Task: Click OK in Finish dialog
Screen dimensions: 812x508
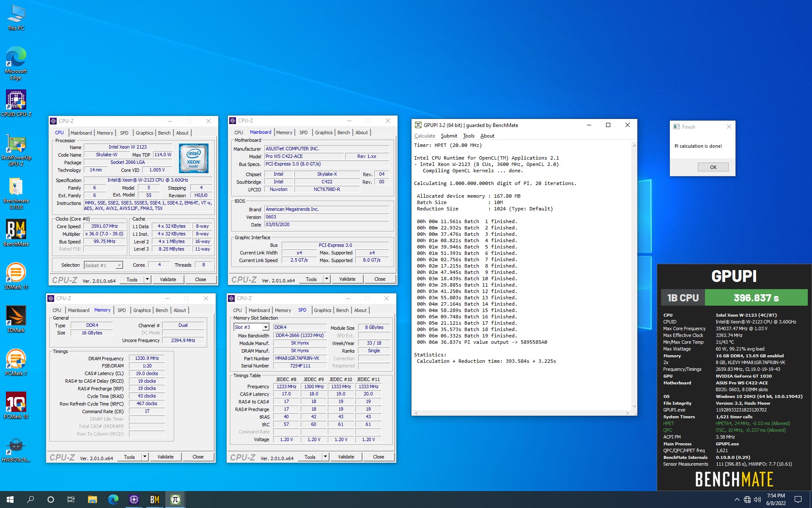Action: 713,167
